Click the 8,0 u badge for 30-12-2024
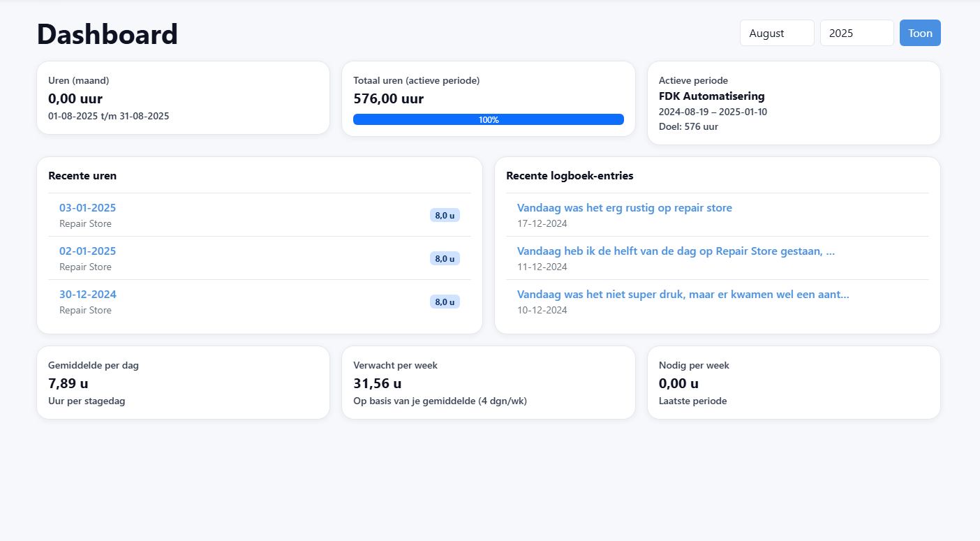This screenshot has height=541, width=980. pyautogui.click(x=445, y=302)
